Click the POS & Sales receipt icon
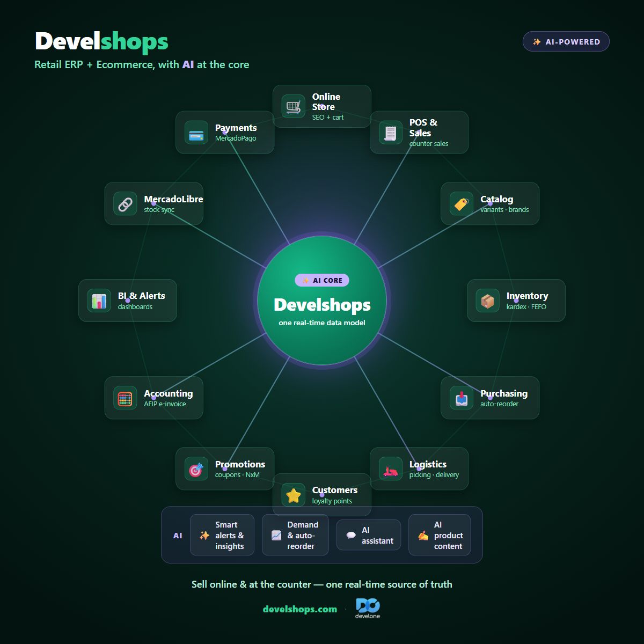Screen dimensions: 644x644 click(x=390, y=133)
